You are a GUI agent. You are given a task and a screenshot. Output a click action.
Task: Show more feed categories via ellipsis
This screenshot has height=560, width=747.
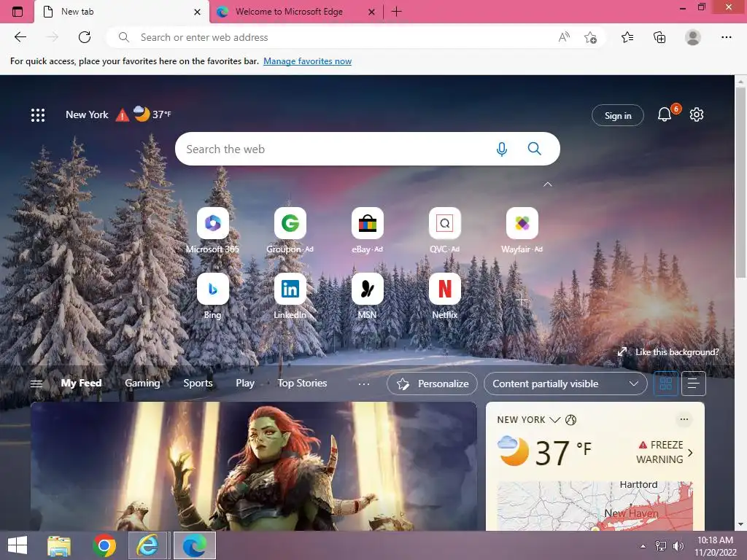pos(364,384)
